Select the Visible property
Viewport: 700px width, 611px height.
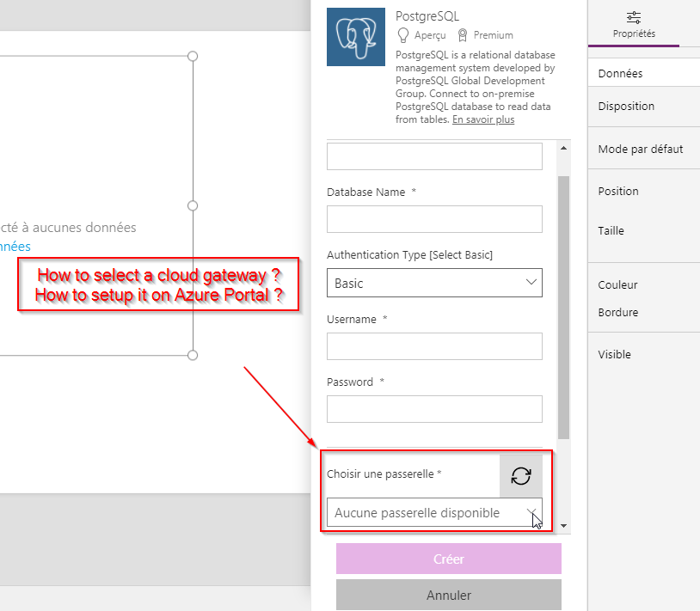pyautogui.click(x=614, y=355)
